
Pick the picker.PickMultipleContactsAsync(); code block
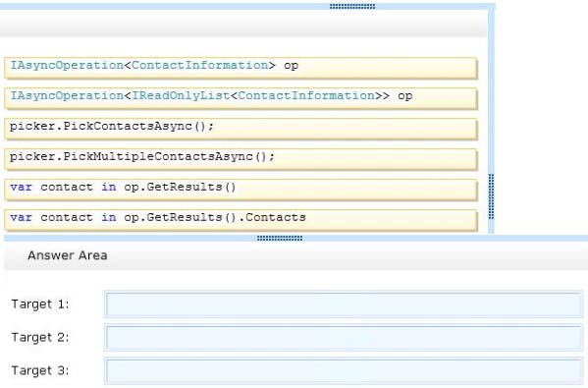point(241,159)
